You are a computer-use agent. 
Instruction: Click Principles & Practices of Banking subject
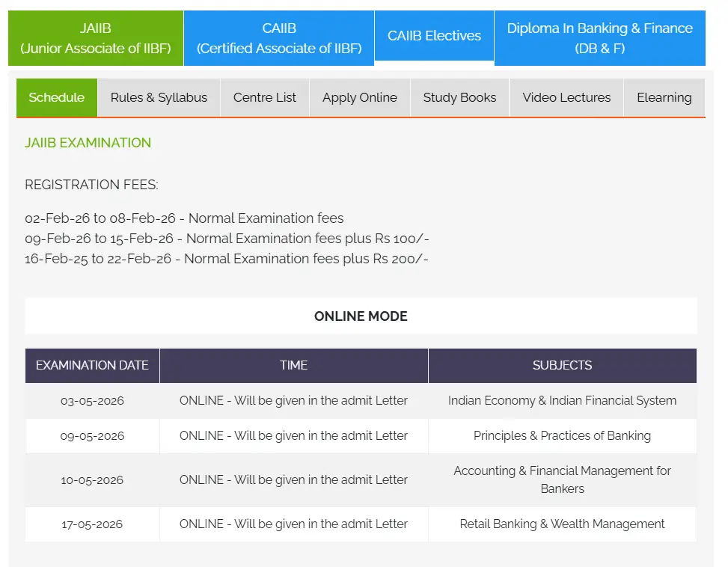point(562,436)
